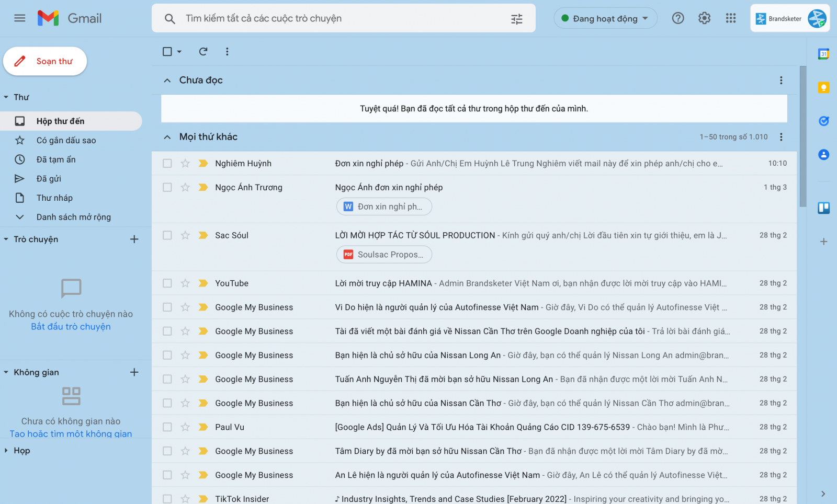This screenshot has height=504, width=837.
Task: Click Soạn thư compose button
Action: click(x=45, y=61)
